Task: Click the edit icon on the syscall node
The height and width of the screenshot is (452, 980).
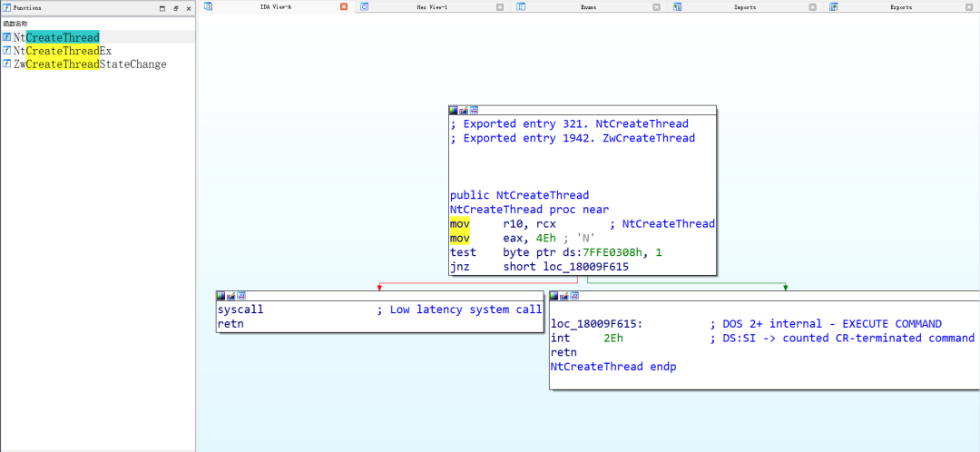Action: (x=230, y=296)
